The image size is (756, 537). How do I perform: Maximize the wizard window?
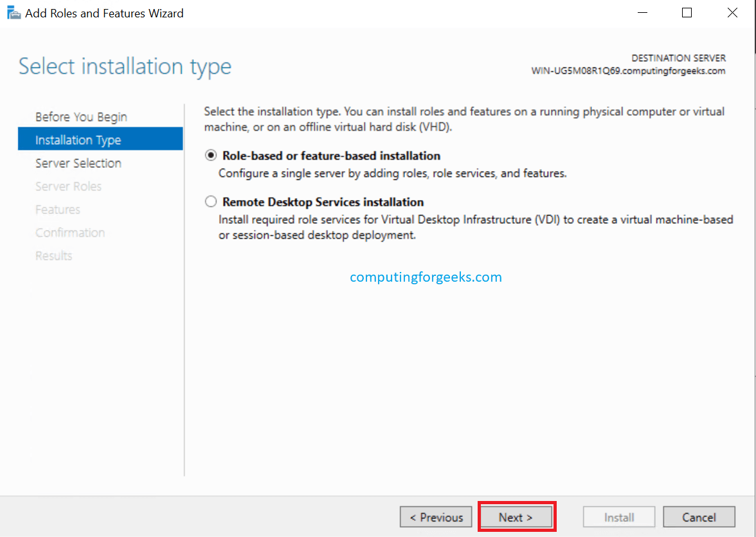click(687, 13)
